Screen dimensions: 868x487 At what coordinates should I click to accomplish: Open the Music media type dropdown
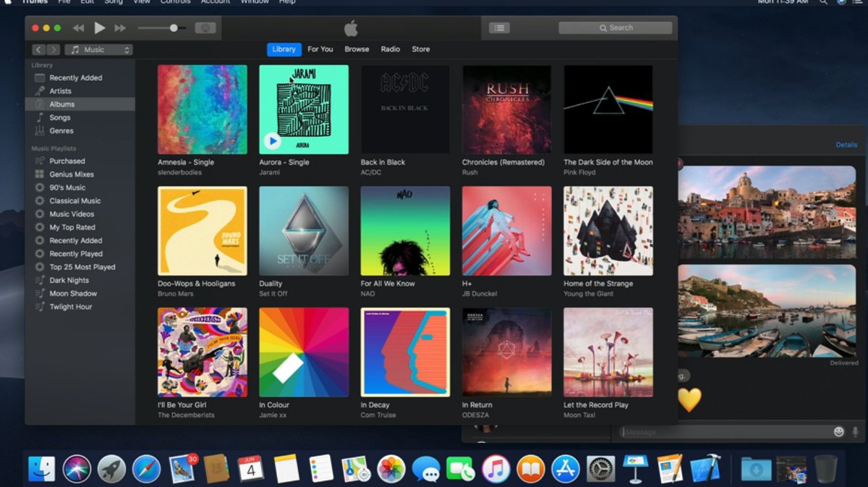[x=98, y=50]
